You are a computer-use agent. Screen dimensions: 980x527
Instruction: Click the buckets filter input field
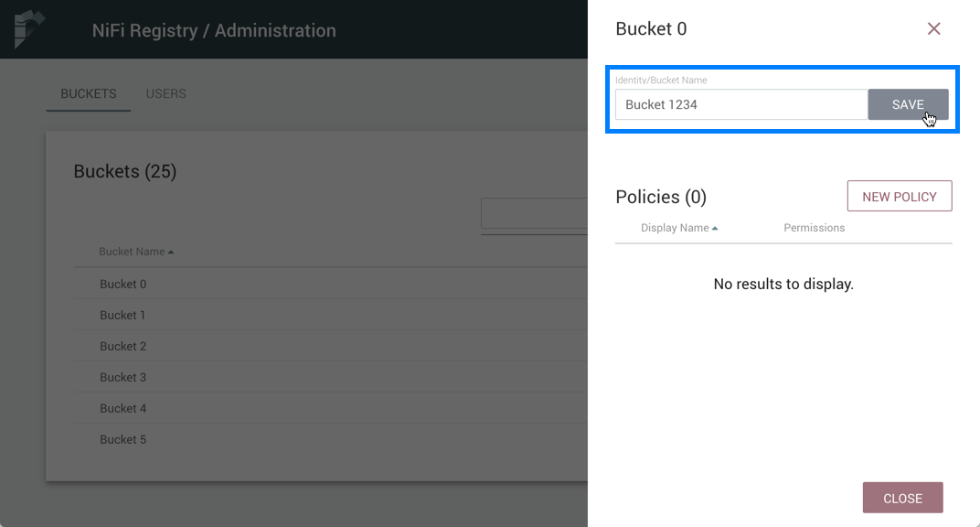pyautogui.click(x=535, y=214)
